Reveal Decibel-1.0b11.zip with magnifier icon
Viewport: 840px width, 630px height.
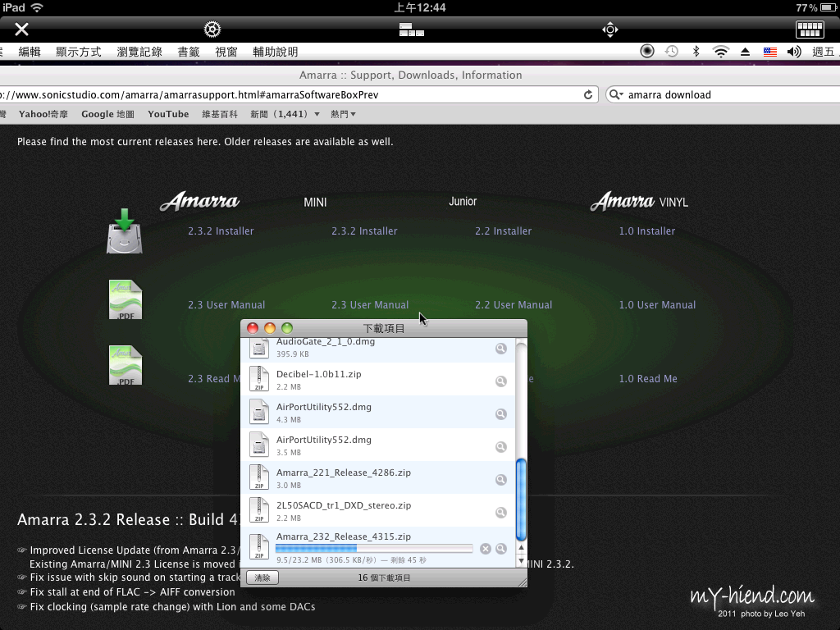[x=501, y=381]
